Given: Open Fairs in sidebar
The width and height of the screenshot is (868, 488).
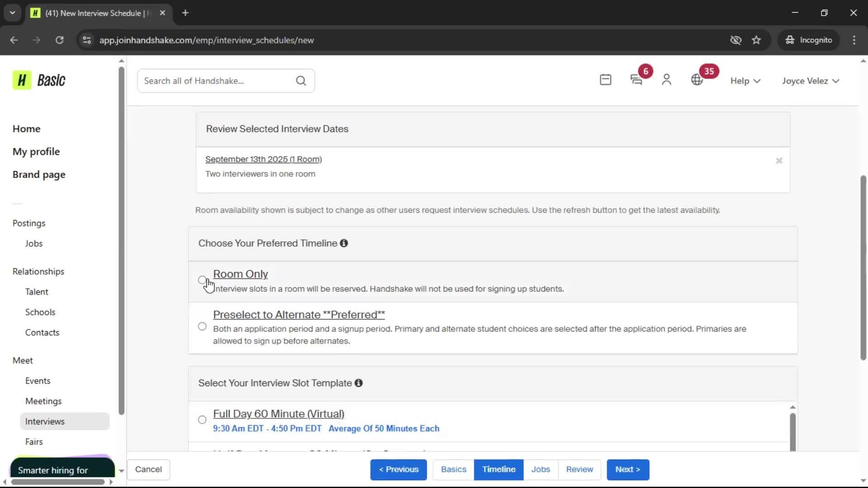Looking at the screenshot, I should coord(34,442).
